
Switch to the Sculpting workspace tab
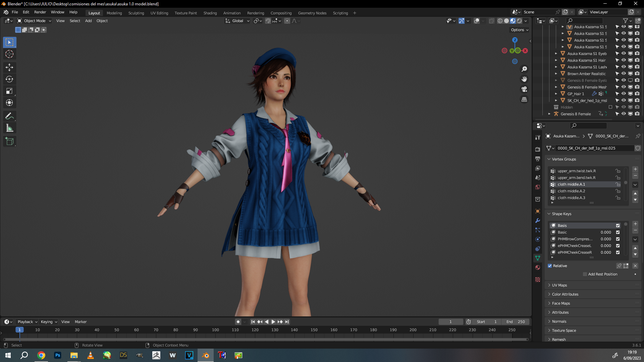[136, 13]
